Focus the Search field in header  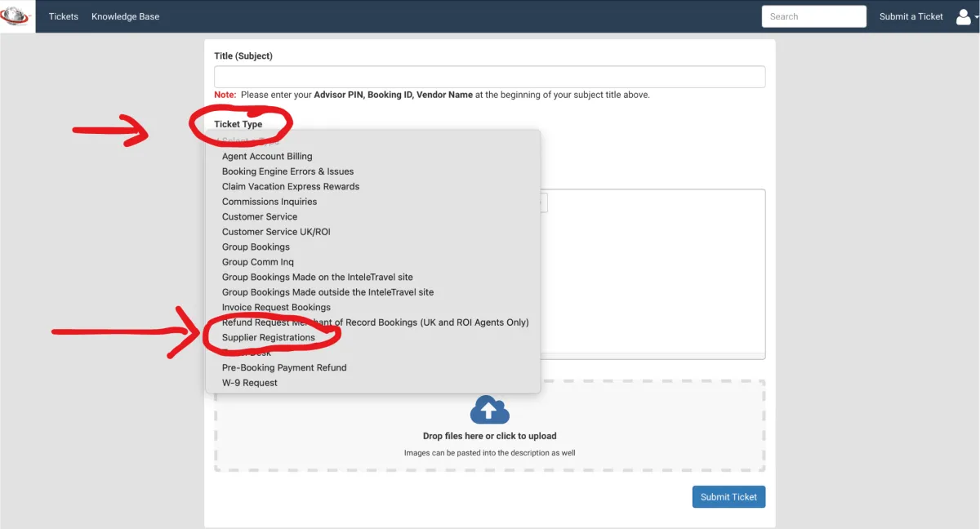coord(814,16)
